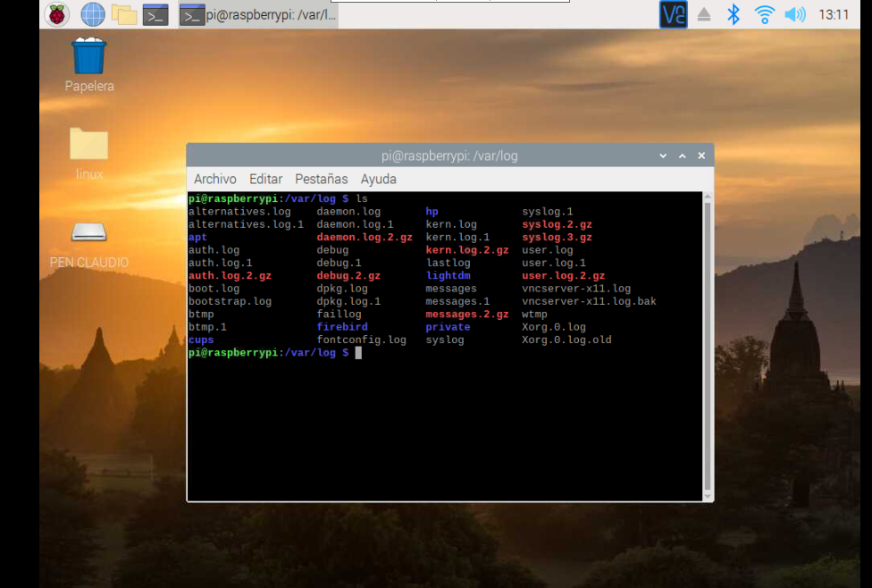Viewport: 872px width, 588px height.
Task: Open the Editar menu
Action: [265, 179]
